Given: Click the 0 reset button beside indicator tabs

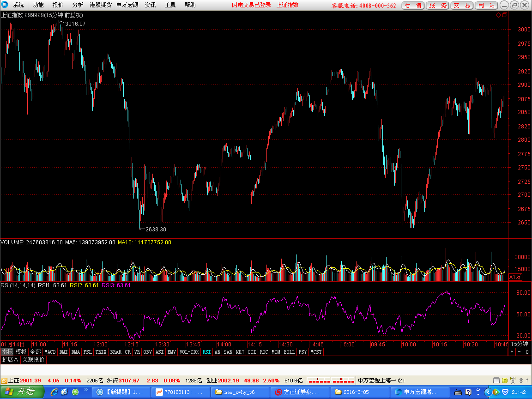Looking at the screenshot, I should click(527, 352).
